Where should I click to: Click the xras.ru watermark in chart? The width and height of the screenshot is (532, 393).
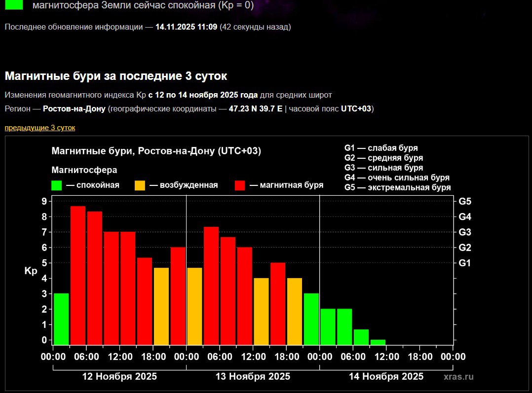pyautogui.click(x=458, y=377)
